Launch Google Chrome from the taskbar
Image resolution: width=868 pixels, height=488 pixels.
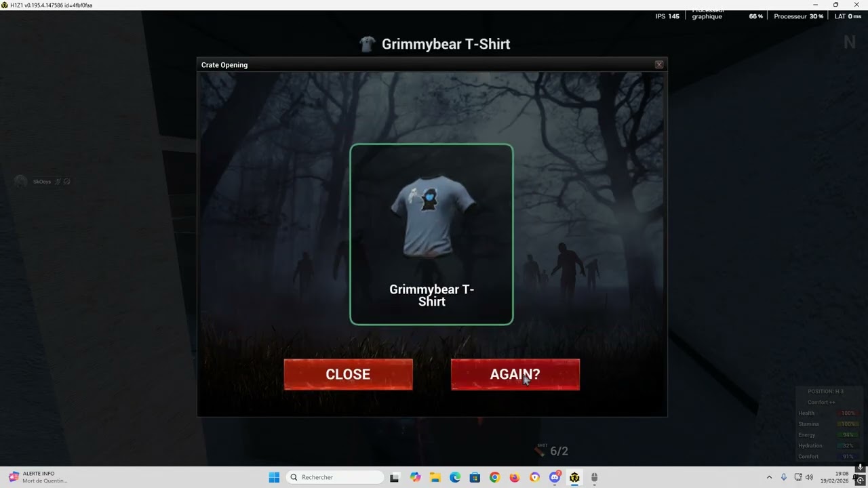tap(495, 477)
